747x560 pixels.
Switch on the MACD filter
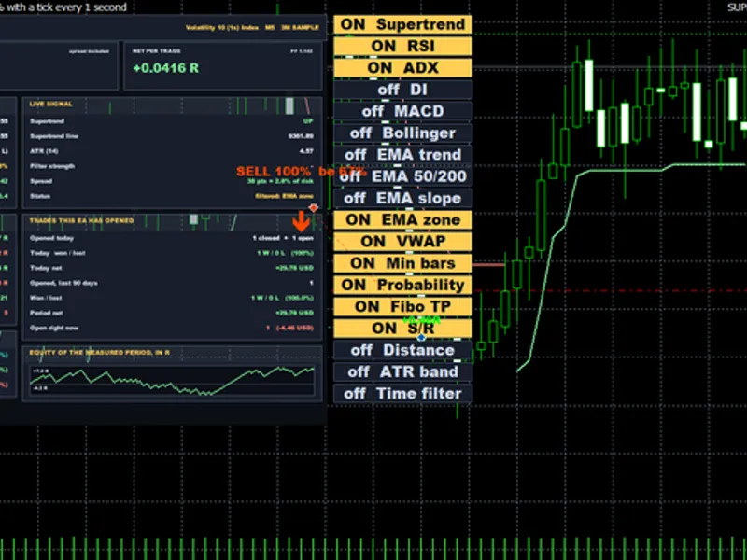[x=402, y=111]
